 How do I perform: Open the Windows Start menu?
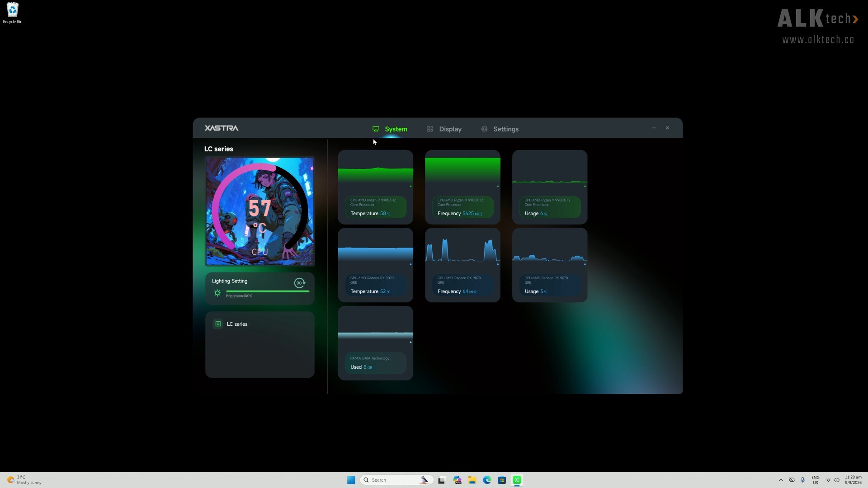click(x=351, y=480)
